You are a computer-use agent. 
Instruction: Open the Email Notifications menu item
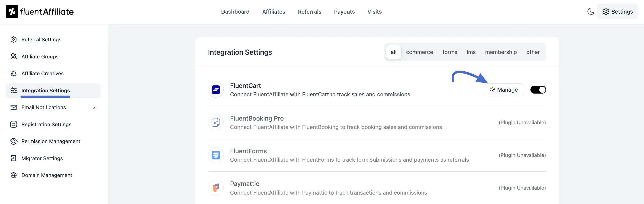coord(44,107)
